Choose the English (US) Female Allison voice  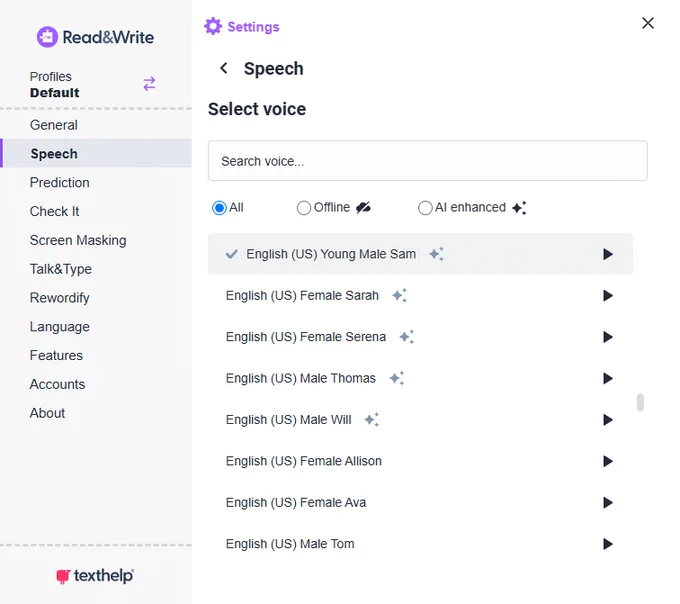[x=420, y=461]
